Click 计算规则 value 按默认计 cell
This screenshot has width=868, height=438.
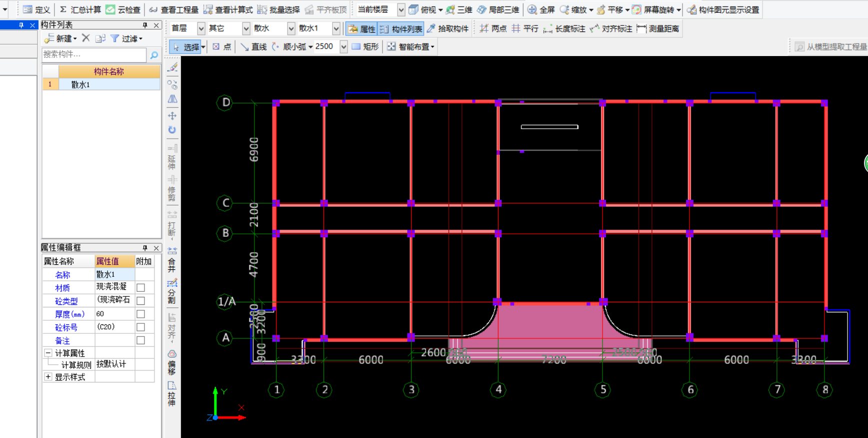pos(114,364)
